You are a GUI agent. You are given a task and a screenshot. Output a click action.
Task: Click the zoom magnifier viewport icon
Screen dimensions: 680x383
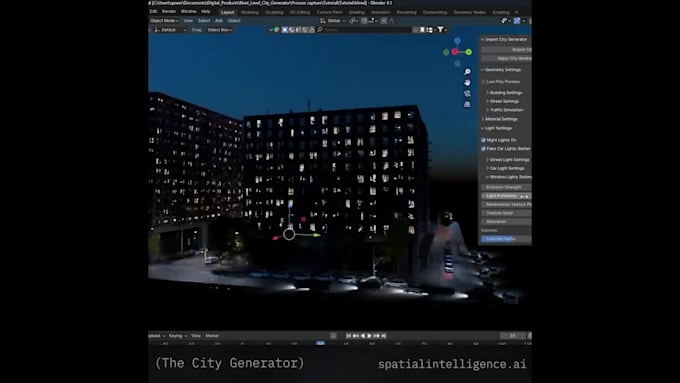(x=467, y=72)
